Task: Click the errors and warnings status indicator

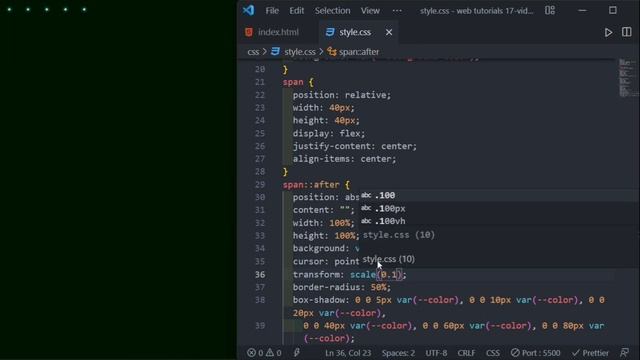Action: [264, 353]
